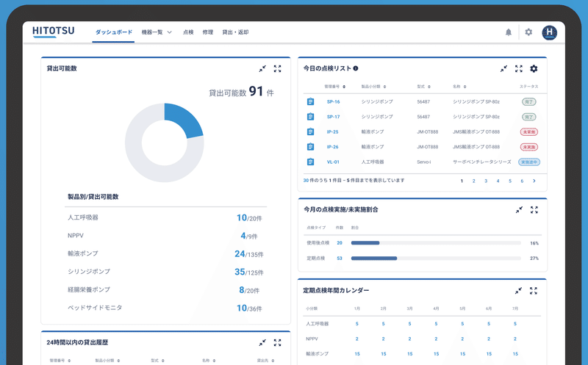Collapse the 今月の点検実施/未実施割合 panel
This screenshot has height=365, width=588.
tap(519, 210)
